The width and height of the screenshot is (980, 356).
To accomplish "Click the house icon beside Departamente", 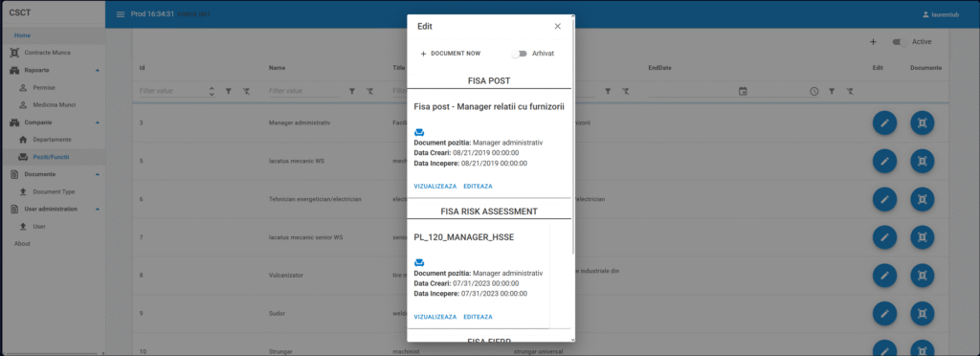I will pyautogui.click(x=23, y=140).
